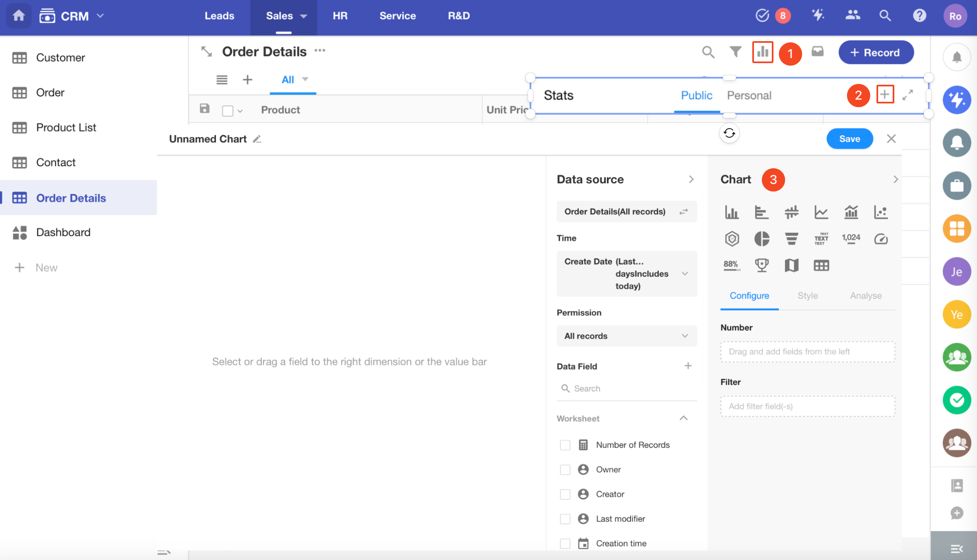Check the Number of Records field

pos(565,445)
